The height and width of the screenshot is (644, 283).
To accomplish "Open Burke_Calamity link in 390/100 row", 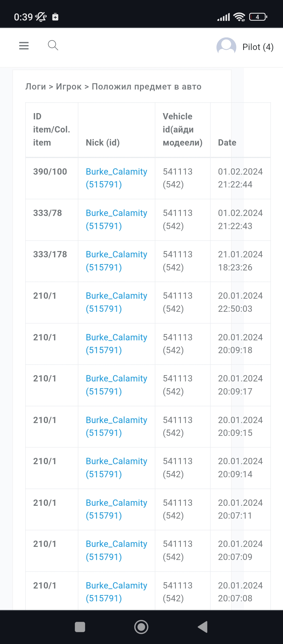I will point(116,178).
